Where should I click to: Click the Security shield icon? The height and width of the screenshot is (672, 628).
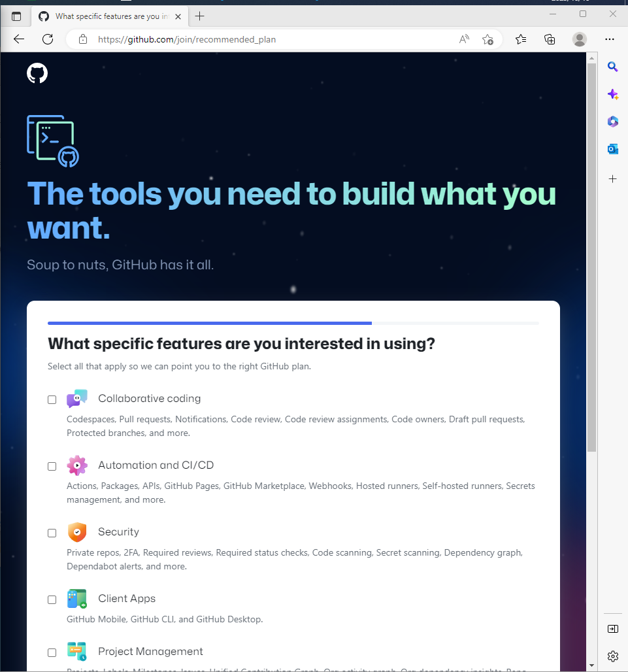coord(76,532)
